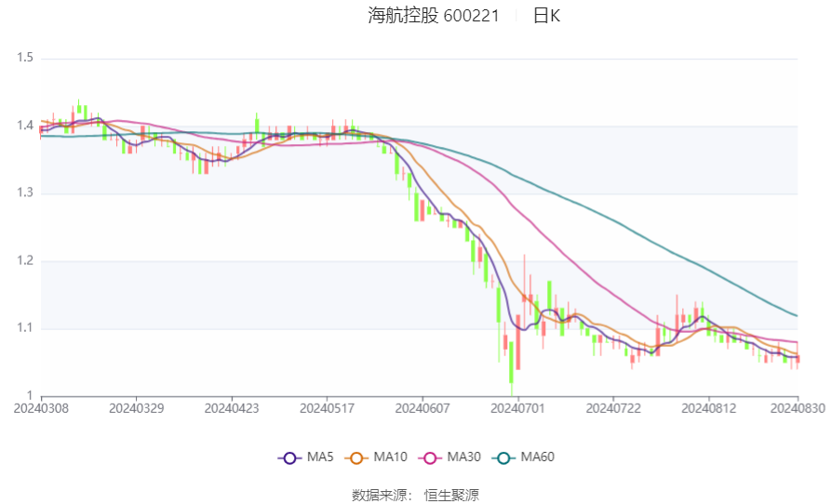Click the 20240830 x-axis date label
The height and width of the screenshot is (504, 831).
(797, 409)
